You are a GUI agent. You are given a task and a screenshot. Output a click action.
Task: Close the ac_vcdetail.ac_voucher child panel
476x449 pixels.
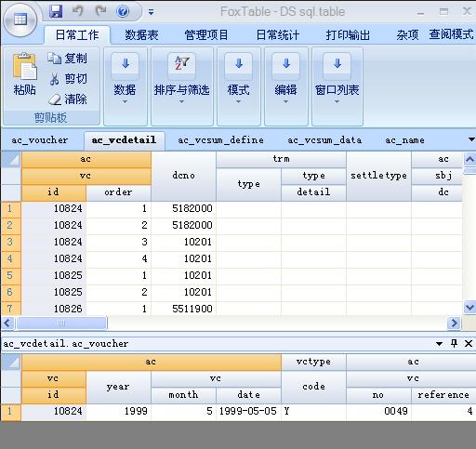[x=469, y=343]
